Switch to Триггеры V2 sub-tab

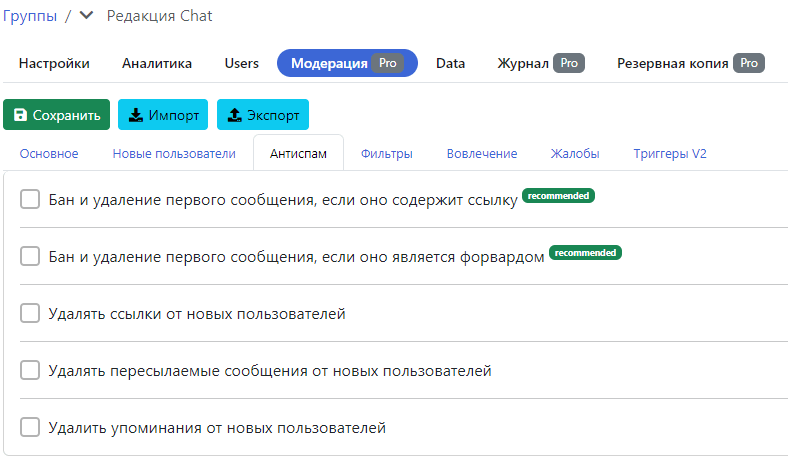[x=670, y=154]
